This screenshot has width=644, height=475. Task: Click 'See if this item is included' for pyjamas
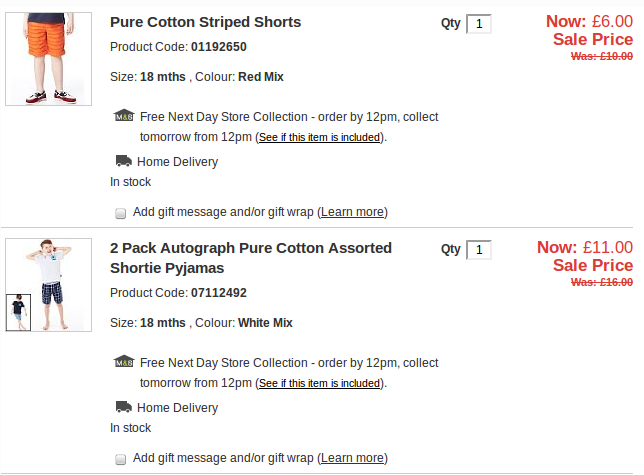click(319, 383)
